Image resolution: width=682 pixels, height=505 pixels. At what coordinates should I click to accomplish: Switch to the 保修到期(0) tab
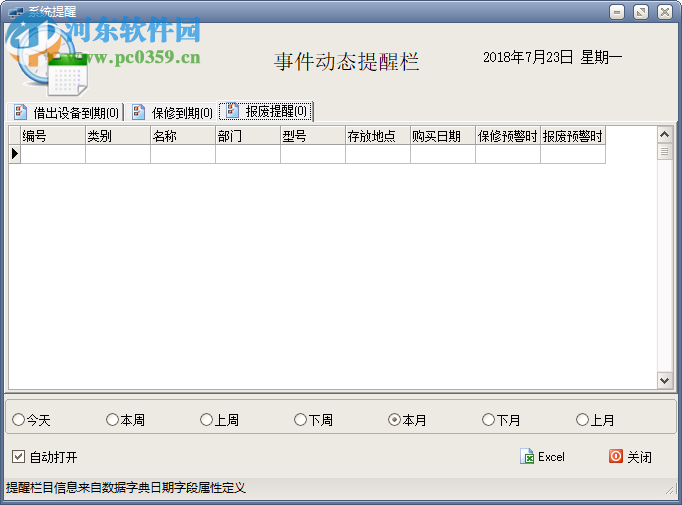[172, 113]
